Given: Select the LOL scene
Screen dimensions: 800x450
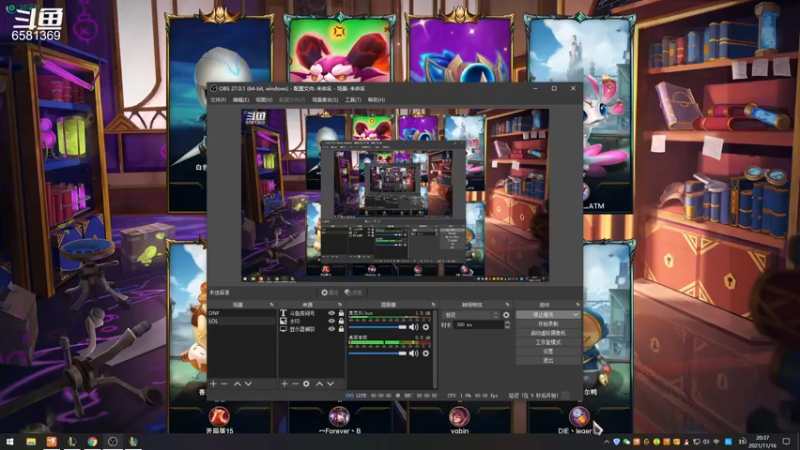Looking at the screenshot, I should (242, 321).
